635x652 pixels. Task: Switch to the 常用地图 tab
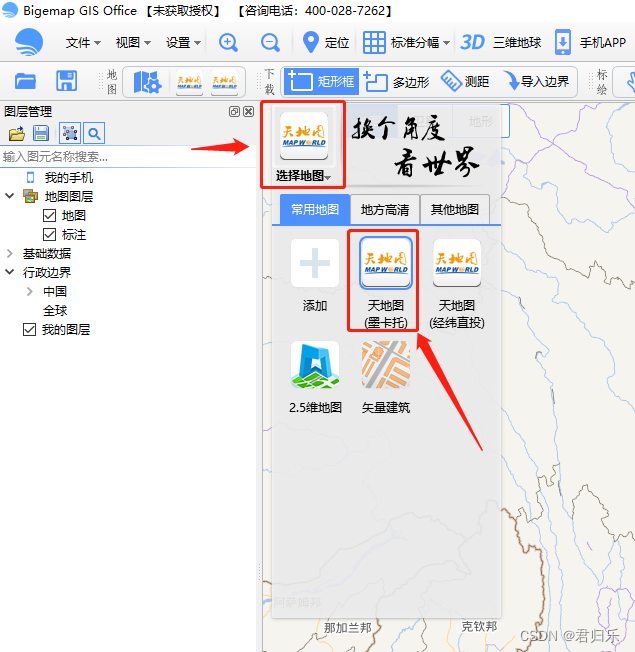click(x=315, y=210)
